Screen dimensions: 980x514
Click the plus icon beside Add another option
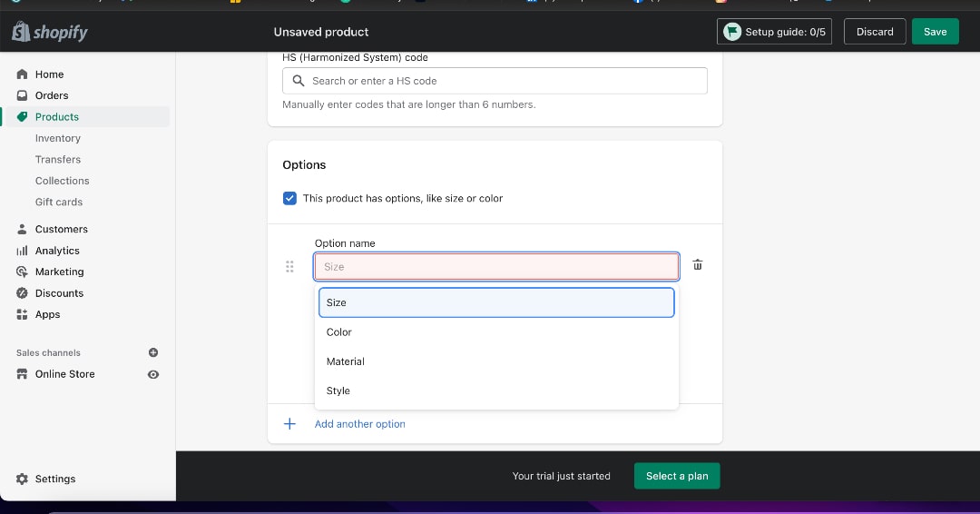click(289, 424)
